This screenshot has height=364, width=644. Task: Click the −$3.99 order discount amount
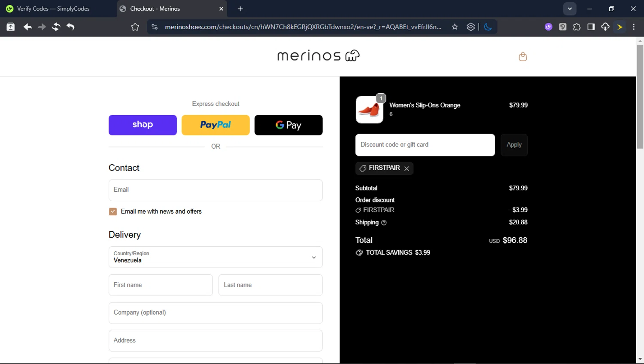coord(518,210)
